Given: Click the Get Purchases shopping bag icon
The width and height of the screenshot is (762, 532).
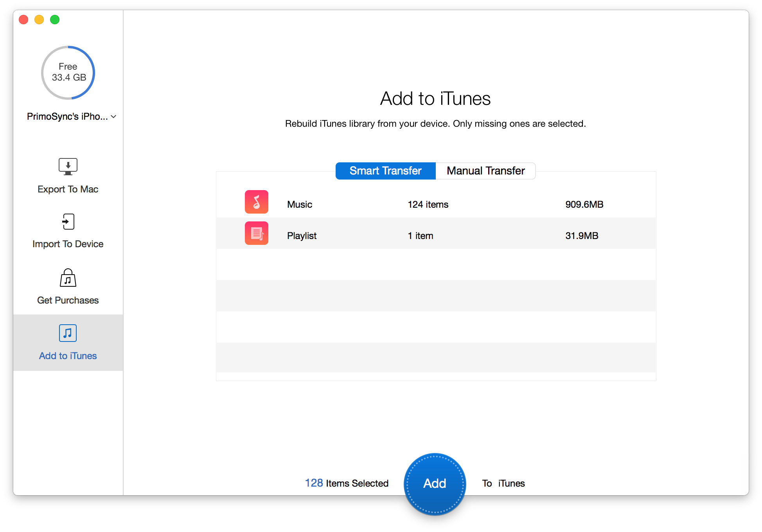Looking at the screenshot, I should tap(68, 278).
